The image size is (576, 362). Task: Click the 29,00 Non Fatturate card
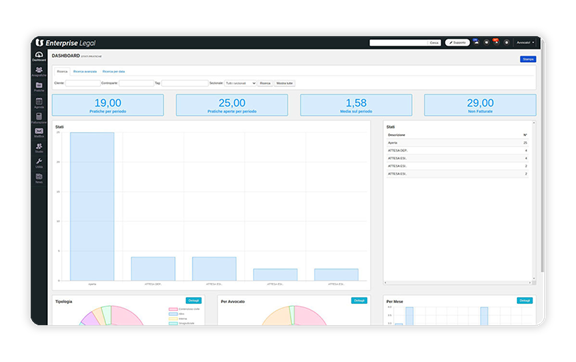[x=480, y=105]
